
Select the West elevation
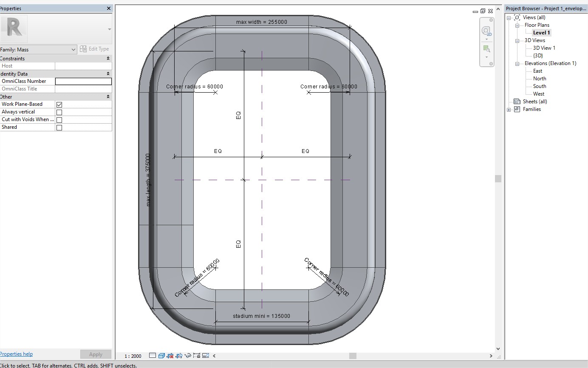(x=539, y=94)
